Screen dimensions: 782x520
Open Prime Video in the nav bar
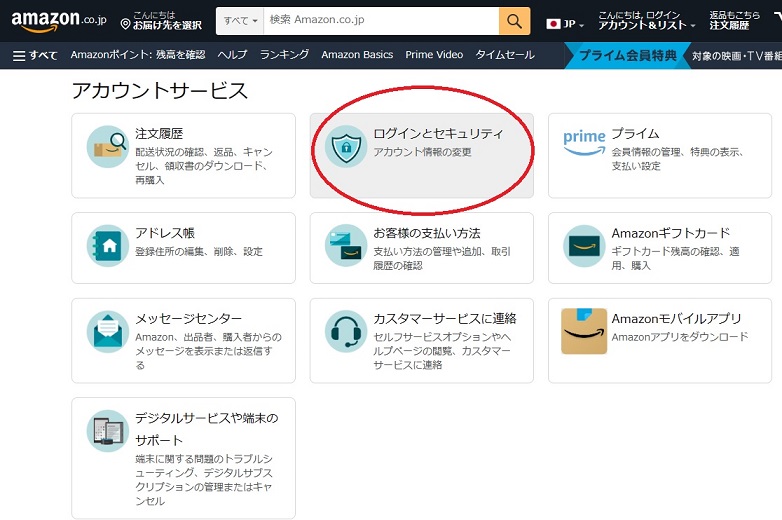point(434,55)
